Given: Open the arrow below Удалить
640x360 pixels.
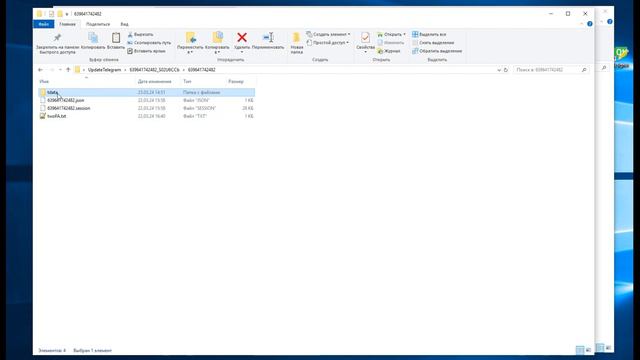Looking at the screenshot, I should point(242,53).
